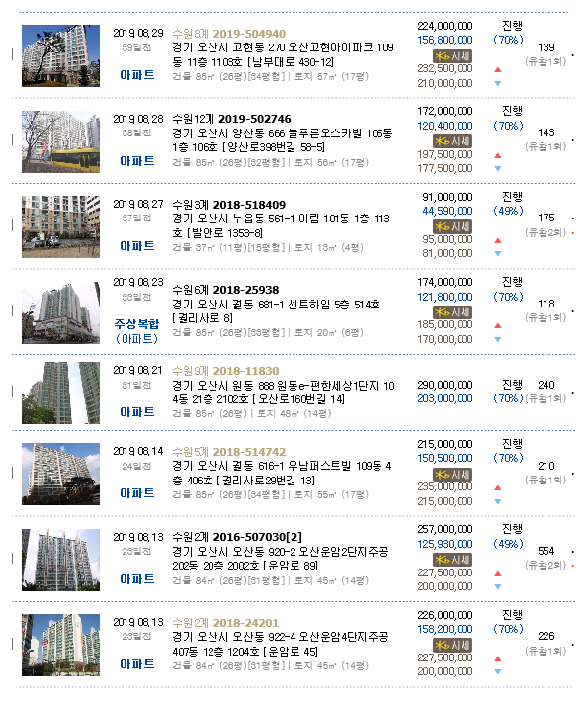Open photo of 오산운암2단지주공 apartment
This screenshot has width=588, height=701.
tap(60, 560)
